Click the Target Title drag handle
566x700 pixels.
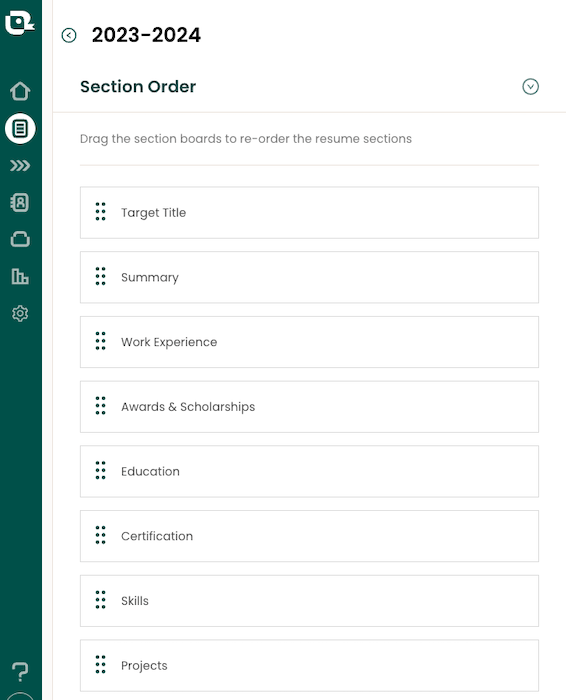point(100,212)
